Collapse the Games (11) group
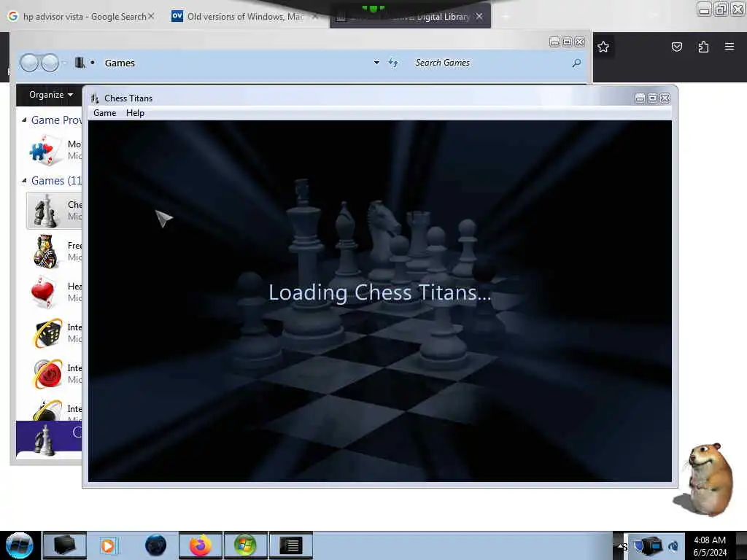 (24, 181)
